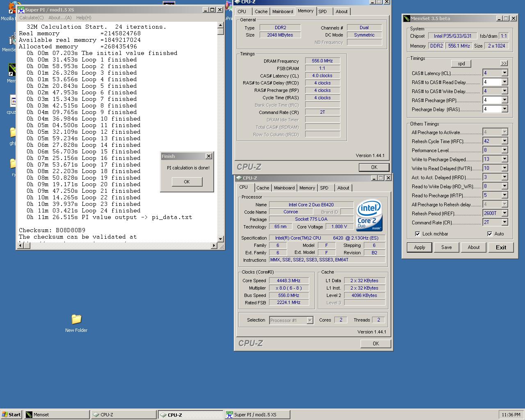This screenshot has width=525, height=420.
Task: Click the Core Voltage value 1.808 V
Action: tap(339, 226)
